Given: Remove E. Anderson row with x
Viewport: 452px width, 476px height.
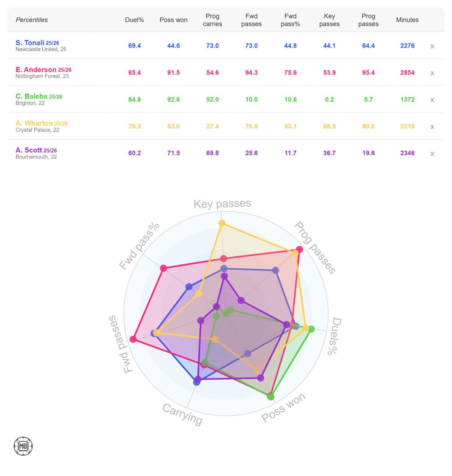Looking at the screenshot, I should tap(432, 73).
